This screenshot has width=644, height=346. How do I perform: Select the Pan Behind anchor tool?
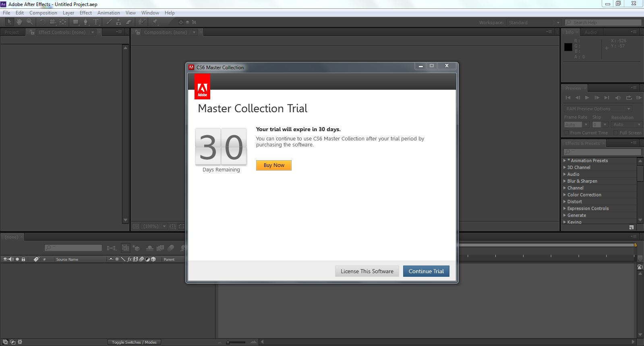click(x=63, y=22)
